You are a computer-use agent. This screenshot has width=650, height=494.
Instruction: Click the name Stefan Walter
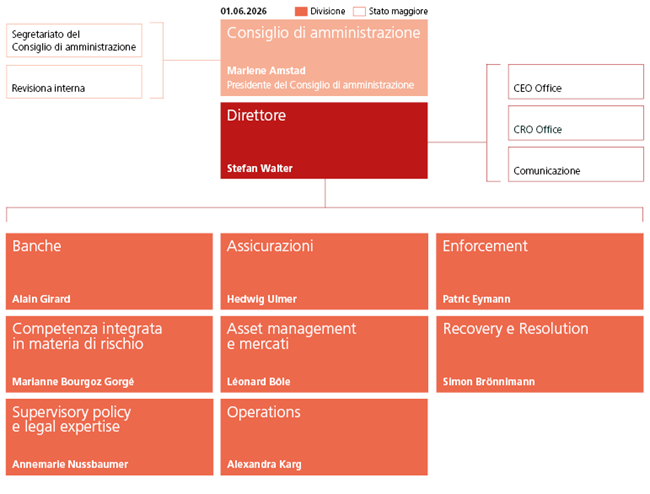click(x=260, y=168)
